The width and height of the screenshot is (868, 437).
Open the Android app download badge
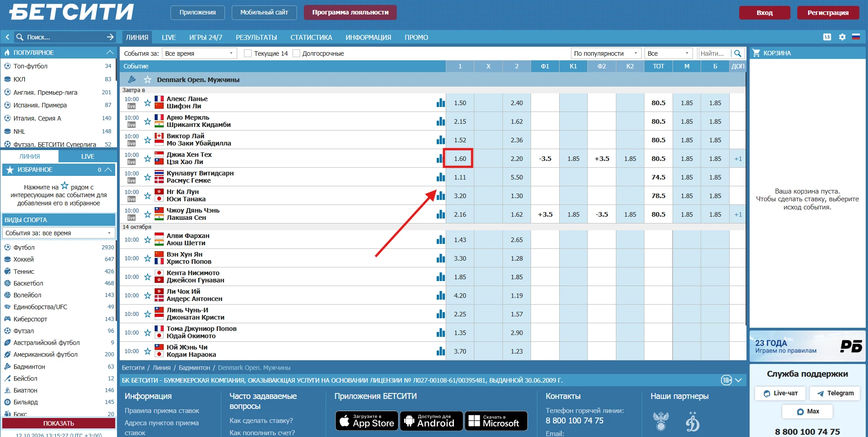pos(431,421)
